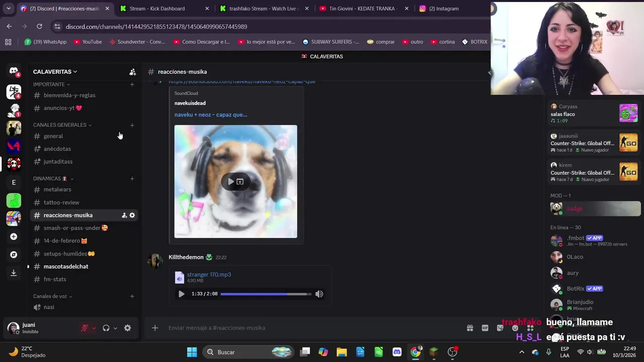Open the anécdotas channel

83,149
